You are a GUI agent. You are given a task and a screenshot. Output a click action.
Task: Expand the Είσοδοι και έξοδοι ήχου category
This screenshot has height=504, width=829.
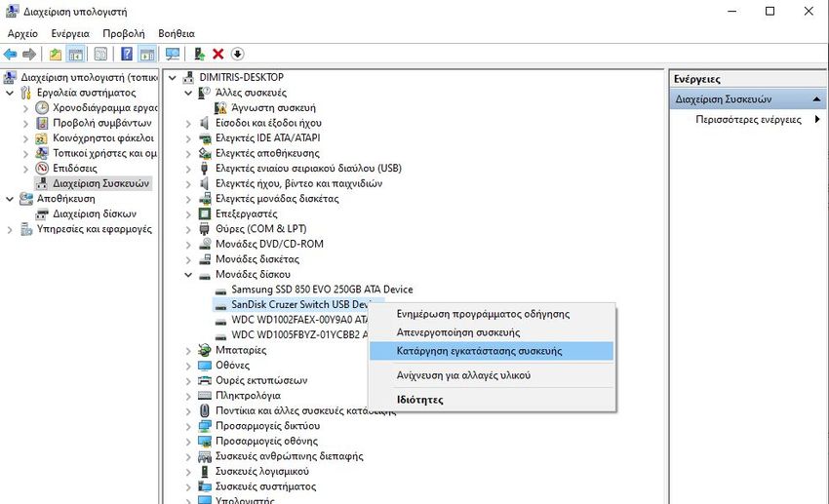pos(188,123)
